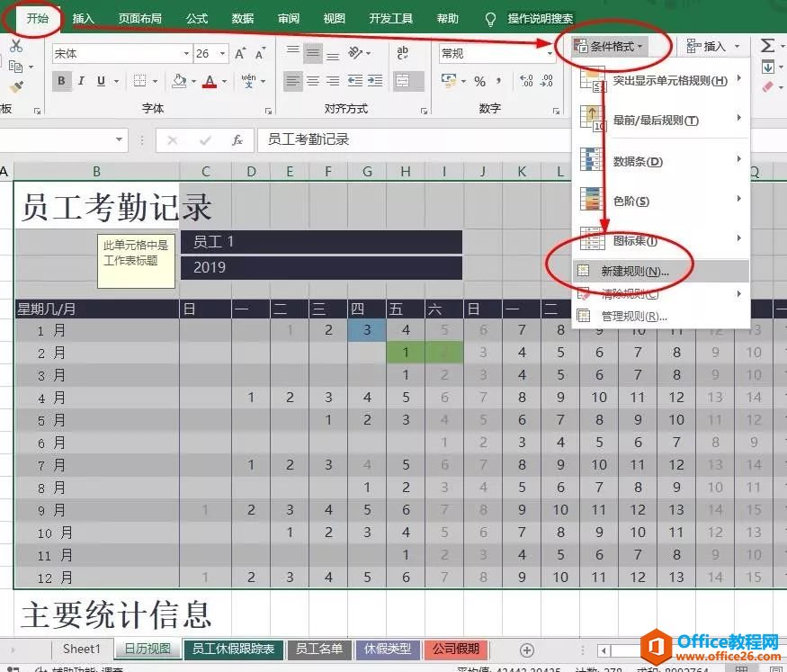Image resolution: width=787 pixels, height=672 pixels.
Task: Click the Orientation text angle icon
Action: tap(355, 52)
